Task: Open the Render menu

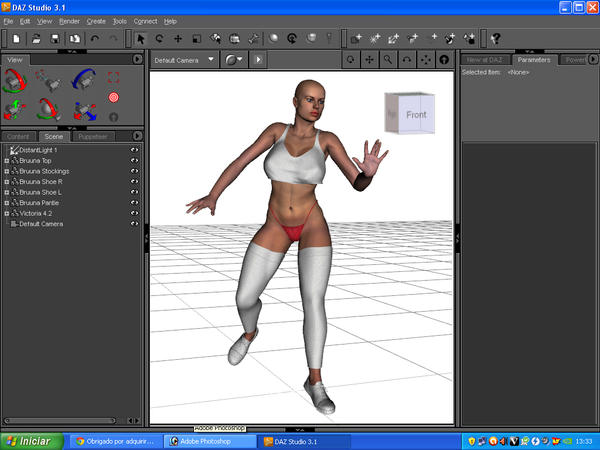Action: point(69,21)
